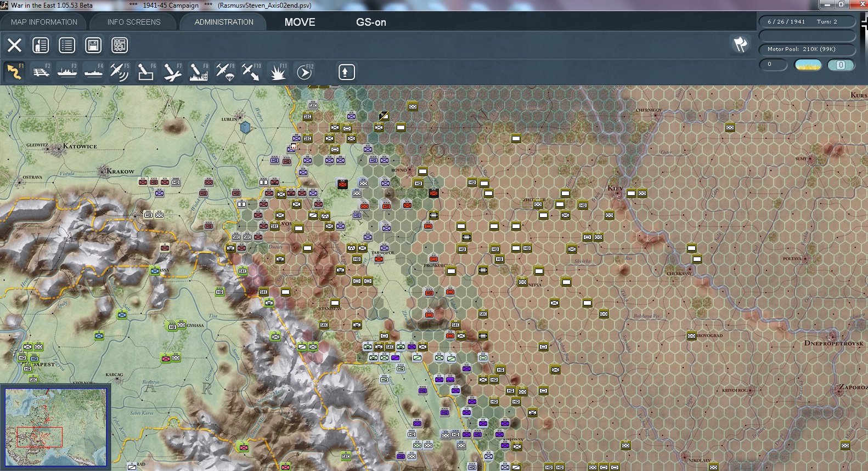The width and height of the screenshot is (868, 471).
Task: Click the Sumy city label
Action: (x=801, y=159)
